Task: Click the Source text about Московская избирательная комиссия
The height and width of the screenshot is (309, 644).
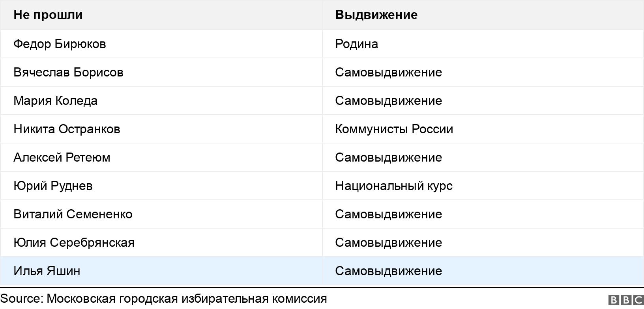Action: 164,299
